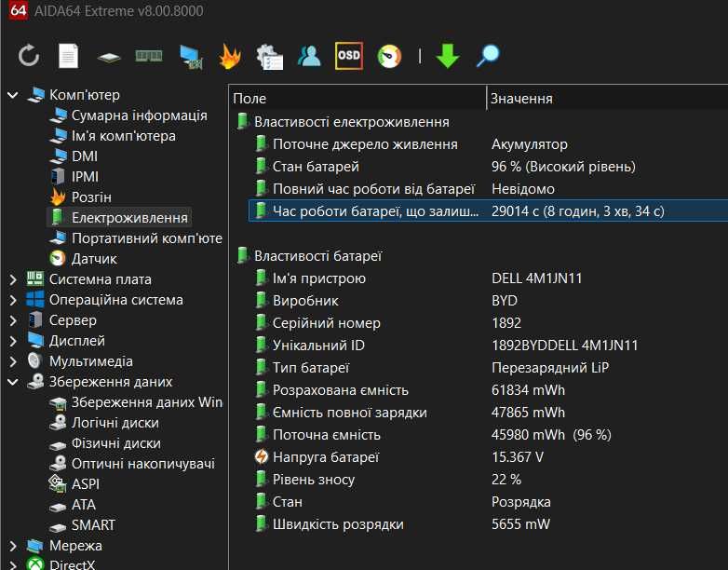Select the Швидкість розрядки row
Screen dimensions: 728x570
pos(489,524)
